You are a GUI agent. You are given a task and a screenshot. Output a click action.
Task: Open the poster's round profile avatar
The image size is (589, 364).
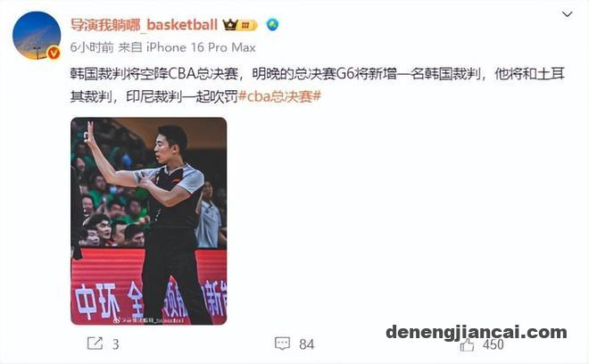(37, 36)
